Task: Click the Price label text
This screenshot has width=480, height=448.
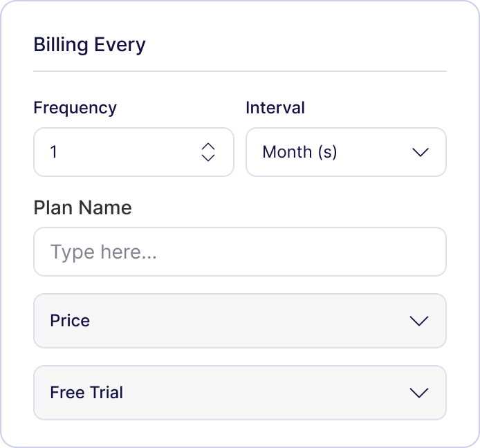Action: point(70,321)
